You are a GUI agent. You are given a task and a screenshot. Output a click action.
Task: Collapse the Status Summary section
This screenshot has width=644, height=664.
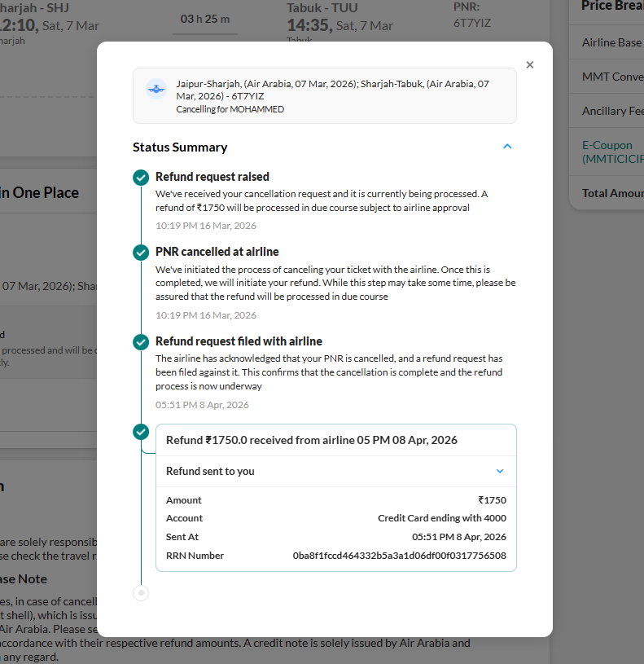click(x=507, y=147)
